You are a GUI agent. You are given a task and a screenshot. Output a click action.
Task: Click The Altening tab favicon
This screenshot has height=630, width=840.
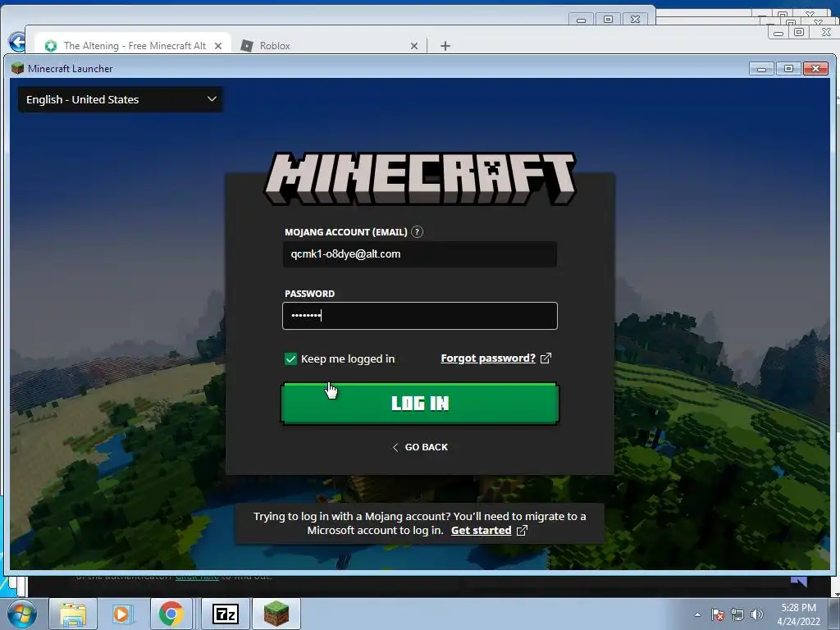tap(51, 46)
